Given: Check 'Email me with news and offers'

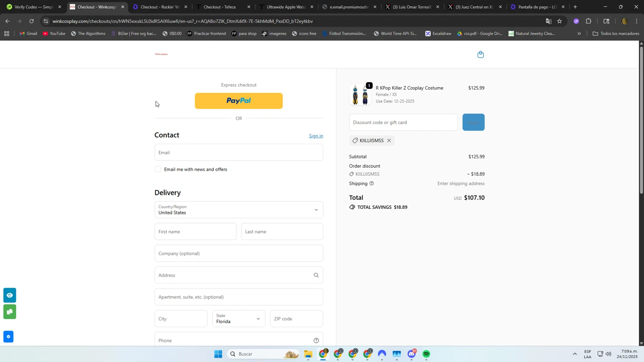Looking at the screenshot, I should pyautogui.click(x=158, y=169).
